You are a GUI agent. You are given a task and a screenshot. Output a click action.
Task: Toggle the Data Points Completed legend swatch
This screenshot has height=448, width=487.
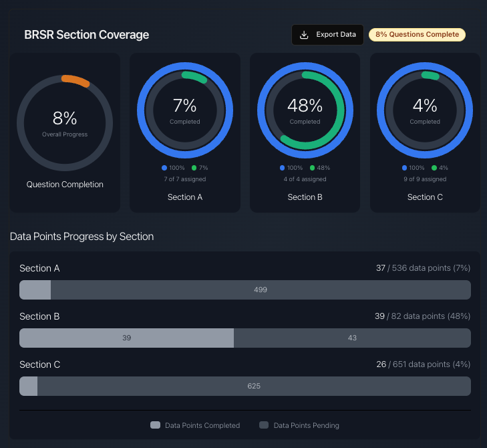click(156, 425)
